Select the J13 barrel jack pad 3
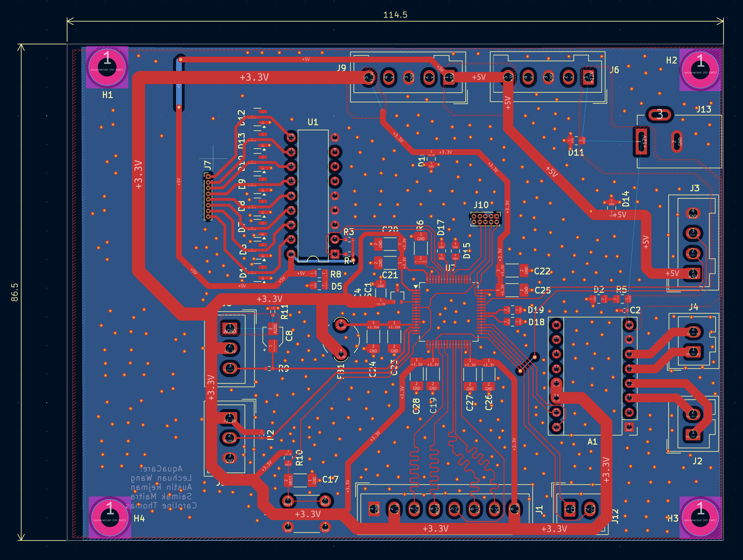The width and height of the screenshot is (743, 560). [x=659, y=115]
